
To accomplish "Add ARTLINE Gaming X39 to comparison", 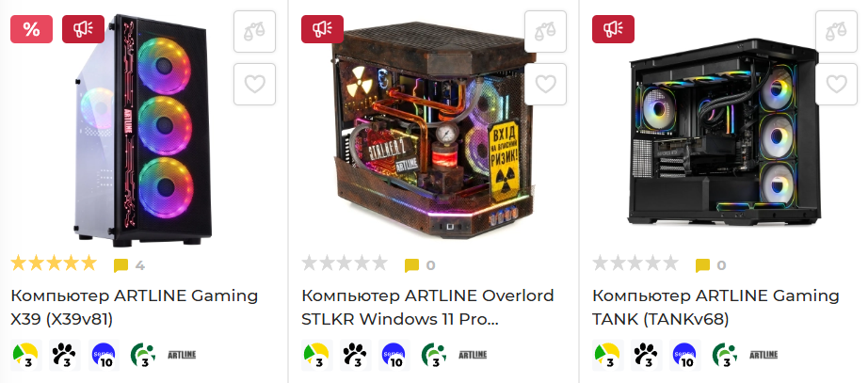I will (254, 32).
